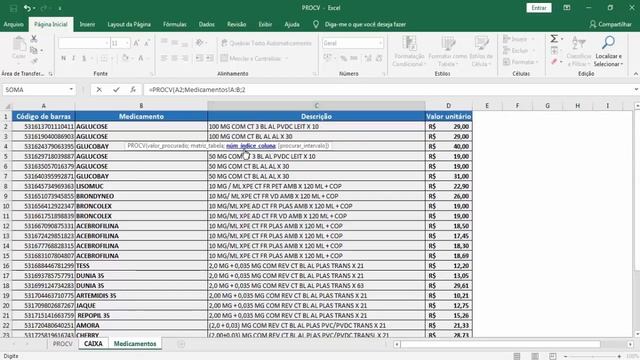Toggle align left in Alinhamento group
This screenshot has height=360, width=640.
click(164, 58)
